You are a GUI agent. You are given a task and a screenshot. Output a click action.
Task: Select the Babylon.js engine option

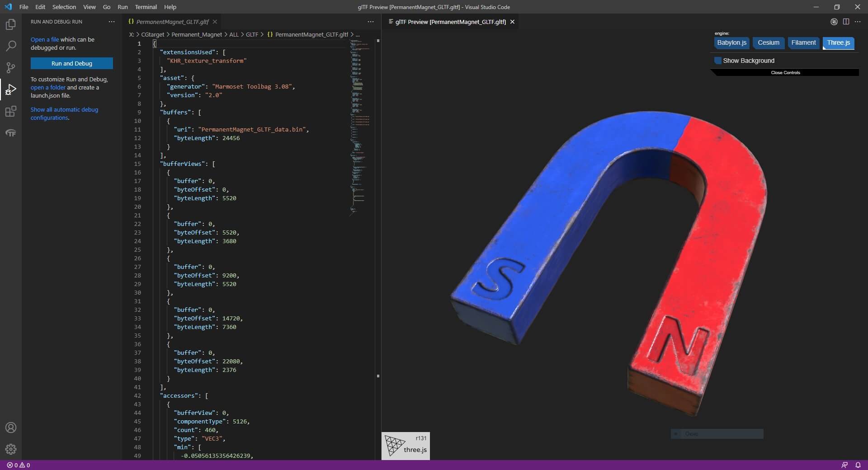(x=731, y=43)
